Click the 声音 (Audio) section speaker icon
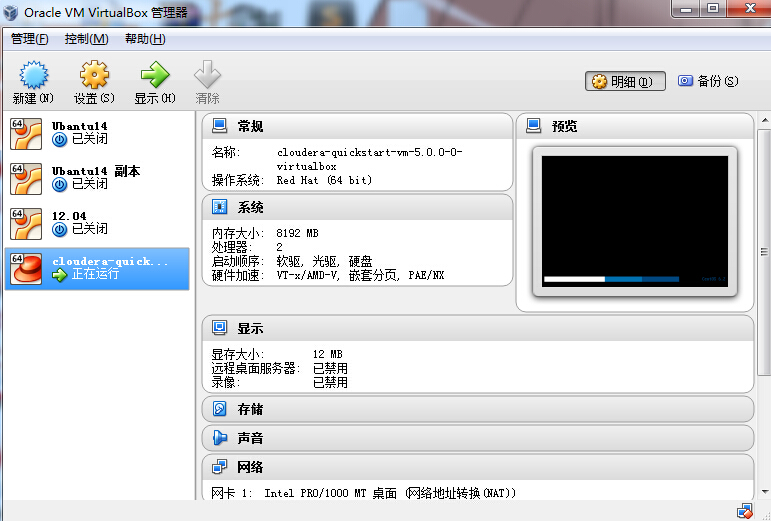The width and height of the screenshot is (771, 521). pos(219,437)
